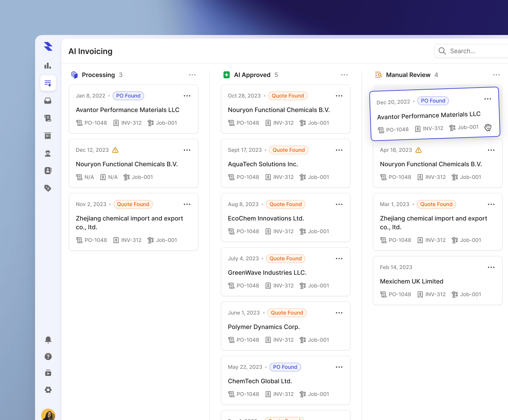Open the options menu on Apr 18, 2023 card
Viewport: 508px width, 420px height.
point(491,150)
